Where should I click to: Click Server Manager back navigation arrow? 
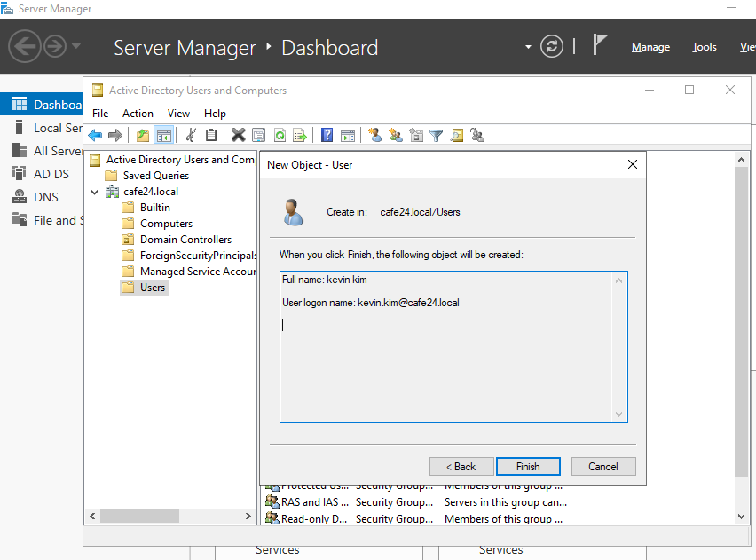(24, 46)
